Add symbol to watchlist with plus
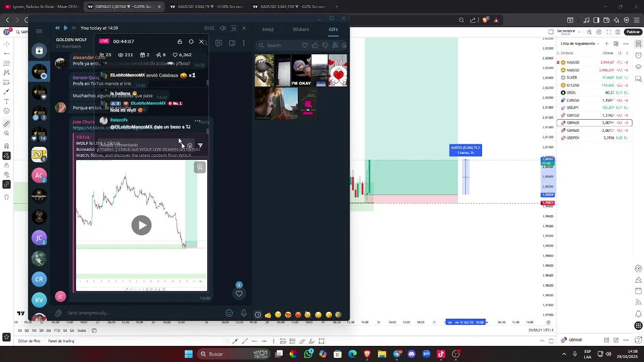 coord(608,44)
